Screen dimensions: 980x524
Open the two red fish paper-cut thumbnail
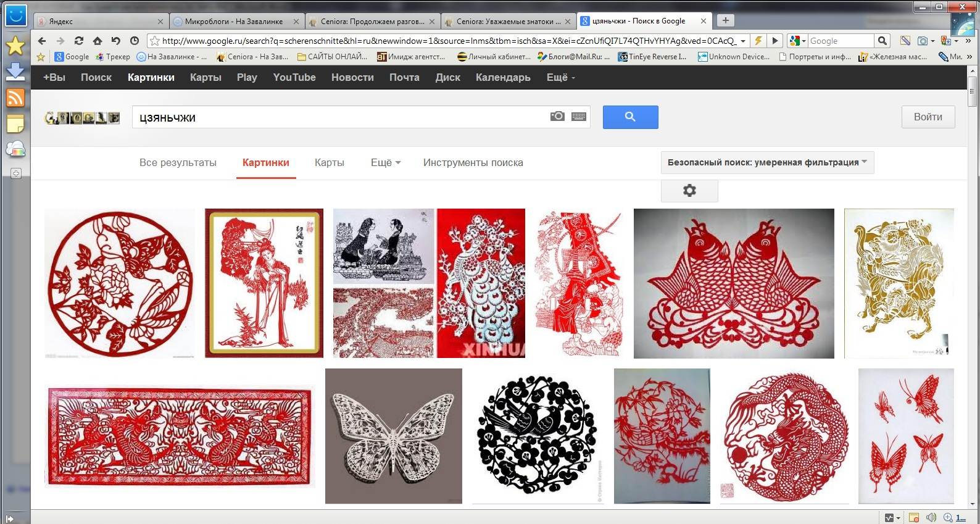pos(734,283)
